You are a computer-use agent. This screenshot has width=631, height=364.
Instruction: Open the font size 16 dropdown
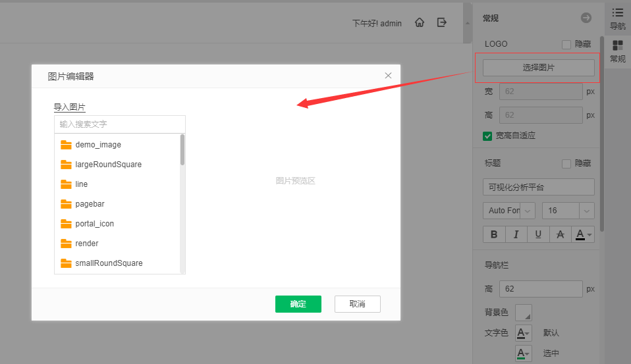[568, 211]
